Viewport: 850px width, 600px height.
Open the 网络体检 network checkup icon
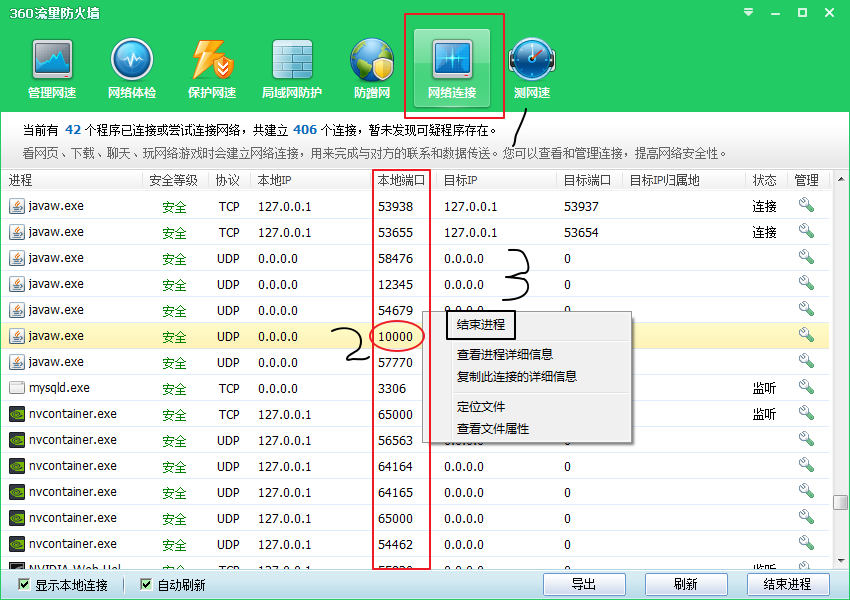[132, 69]
